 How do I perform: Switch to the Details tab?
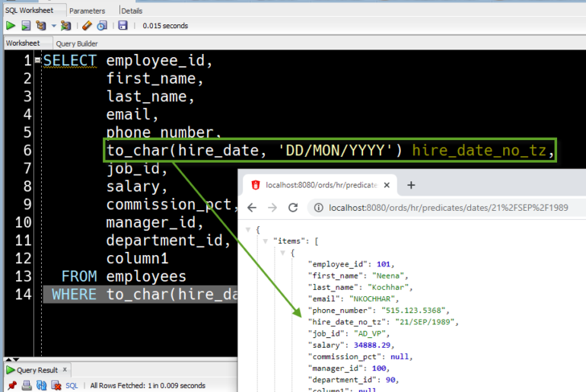[131, 11]
